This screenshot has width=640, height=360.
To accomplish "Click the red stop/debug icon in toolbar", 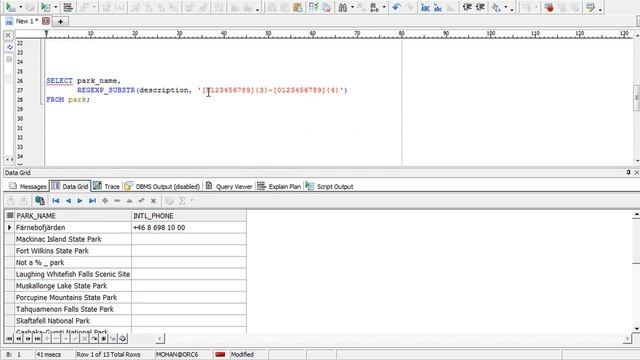I will pyautogui.click(x=549, y=7).
